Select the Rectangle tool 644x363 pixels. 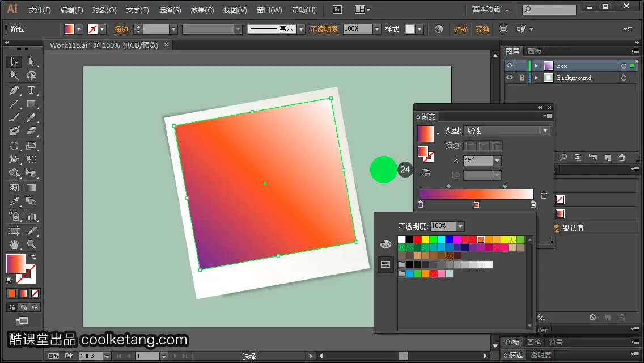click(31, 104)
